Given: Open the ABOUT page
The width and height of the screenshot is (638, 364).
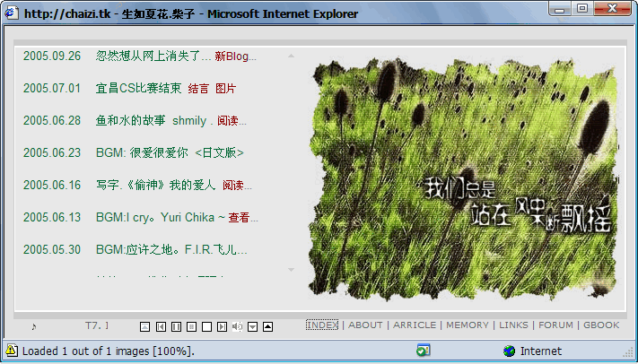Looking at the screenshot, I should tap(365, 325).
